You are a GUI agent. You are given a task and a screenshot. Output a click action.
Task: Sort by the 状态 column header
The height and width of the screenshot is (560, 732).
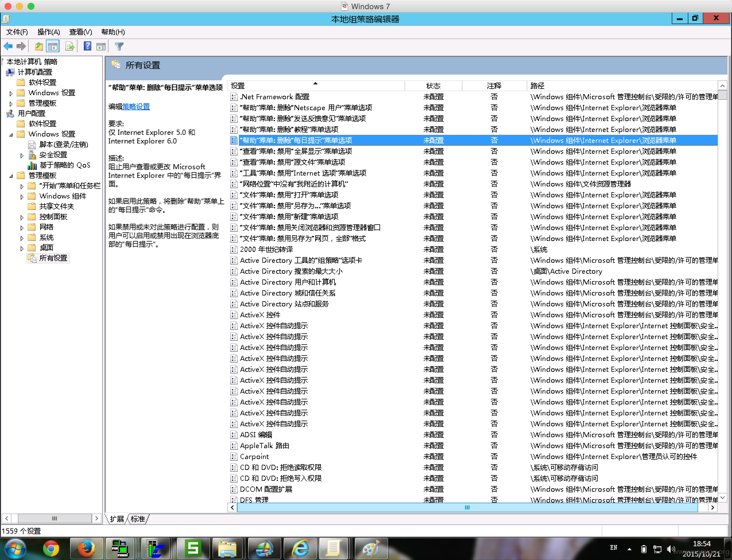[433, 86]
